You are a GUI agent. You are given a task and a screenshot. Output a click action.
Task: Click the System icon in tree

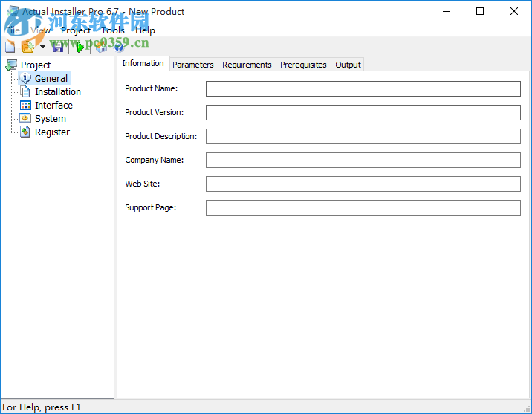pyautogui.click(x=25, y=118)
